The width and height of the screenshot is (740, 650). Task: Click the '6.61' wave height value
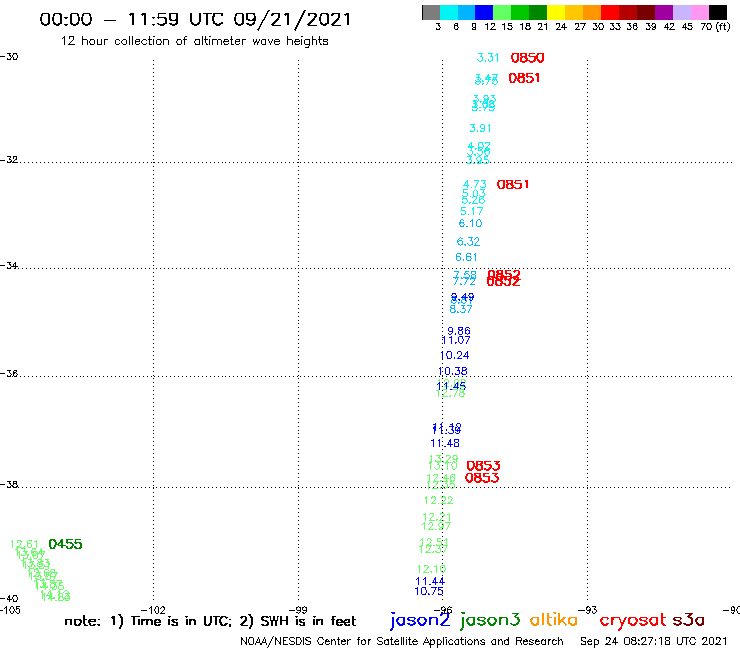466,257
